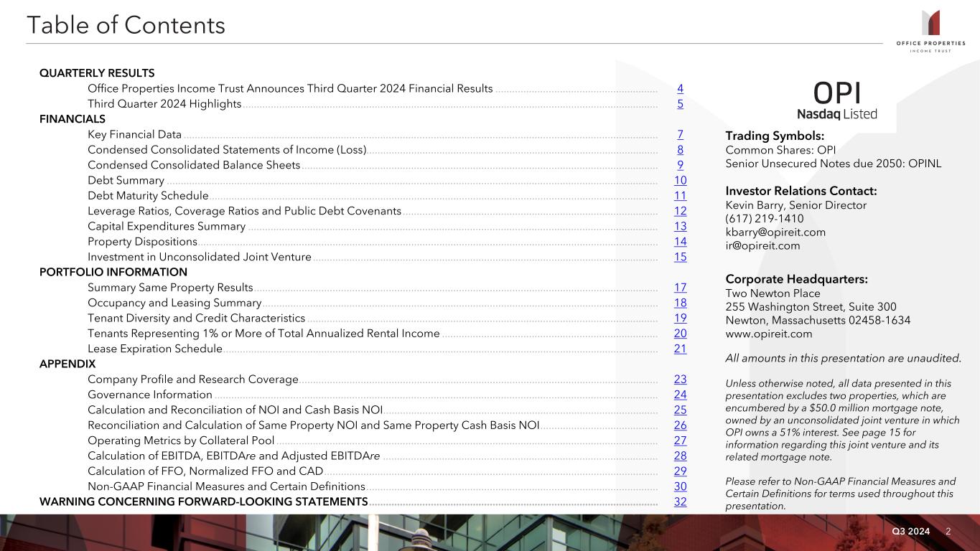Click the OPI Nasdaq Listed logo

pyautogui.click(x=837, y=100)
